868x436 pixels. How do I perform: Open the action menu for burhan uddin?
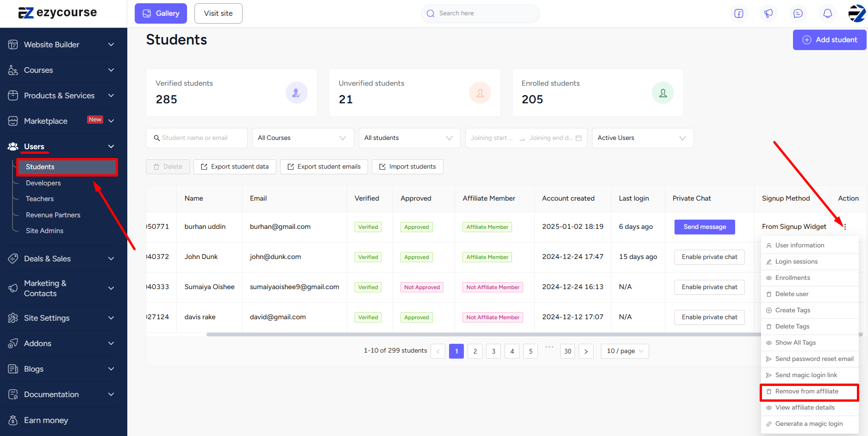tap(845, 227)
